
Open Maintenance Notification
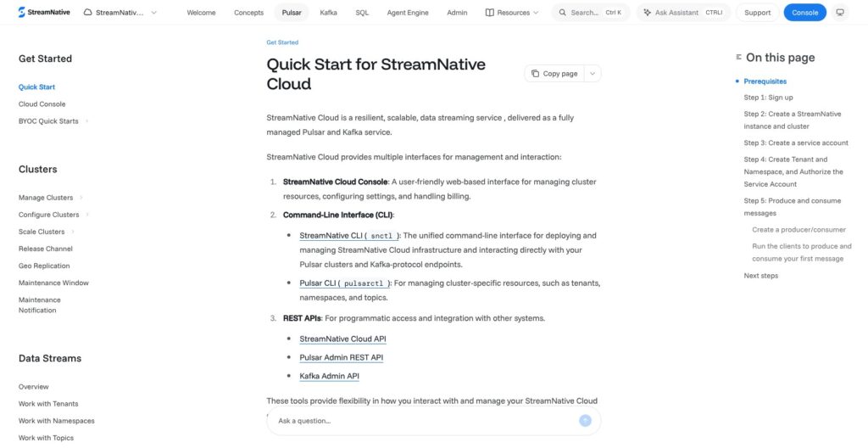click(x=40, y=305)
